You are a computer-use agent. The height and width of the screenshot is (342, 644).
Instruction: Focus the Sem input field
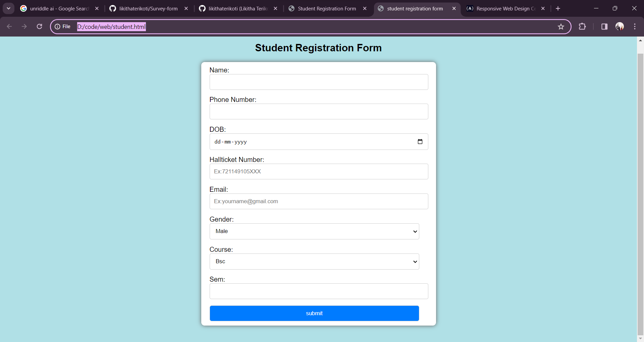coord(319,291)
